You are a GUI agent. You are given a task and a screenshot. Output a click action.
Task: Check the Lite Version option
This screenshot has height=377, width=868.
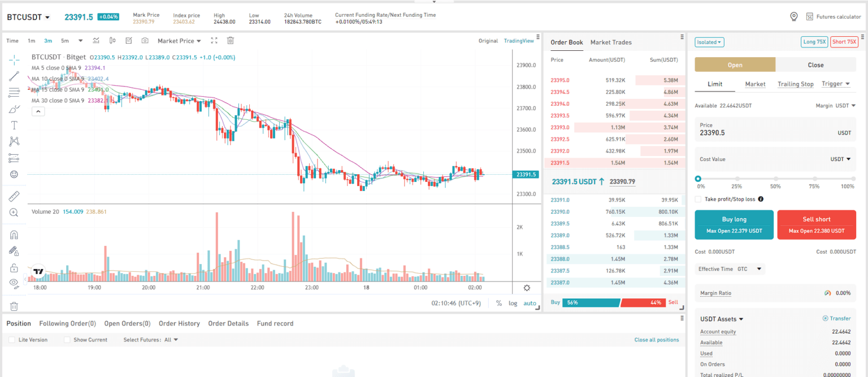[11, 339]
